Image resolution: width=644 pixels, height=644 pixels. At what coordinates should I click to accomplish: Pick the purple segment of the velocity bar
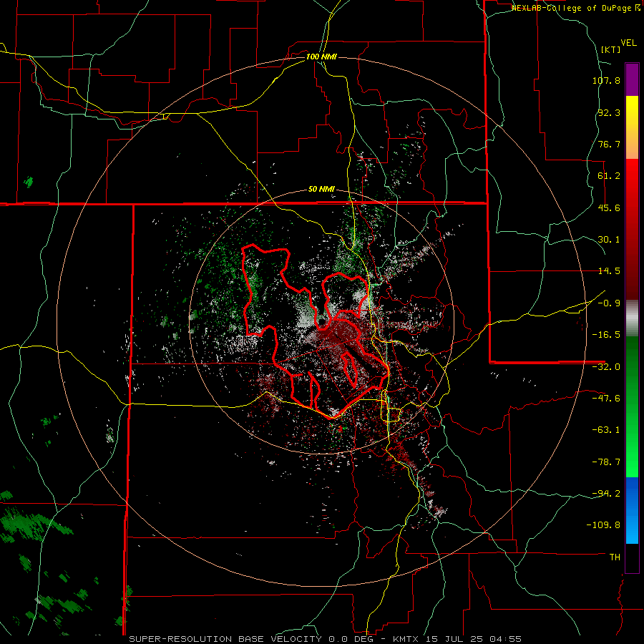pyautogui.click(x=632, y=79)
